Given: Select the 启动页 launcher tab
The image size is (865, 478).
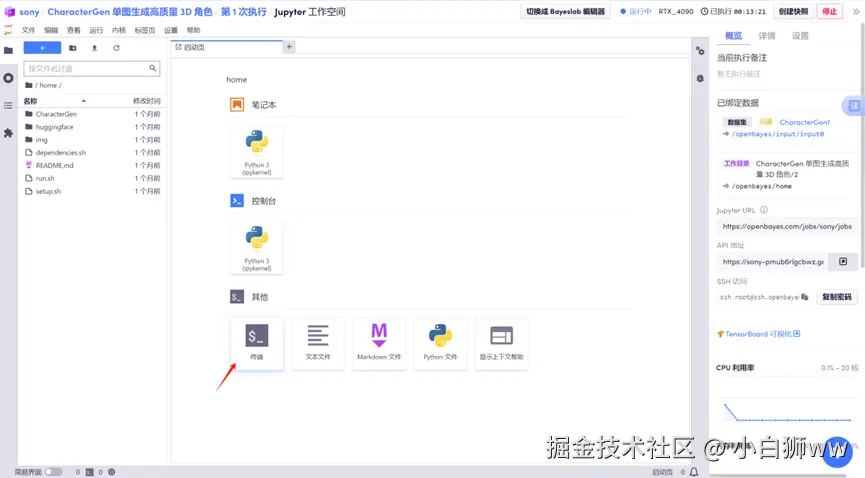Looking at the screenshot, I should (226, 47).
